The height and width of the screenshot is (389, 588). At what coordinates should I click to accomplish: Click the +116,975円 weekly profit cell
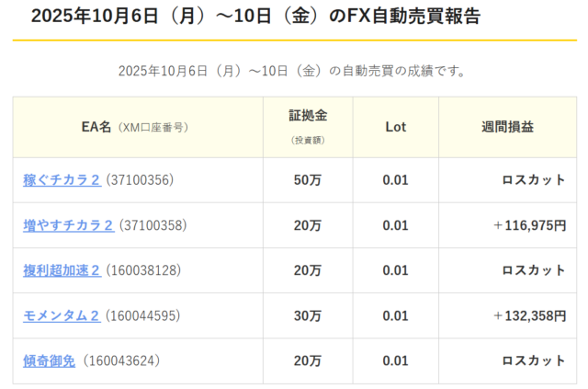point(528,225)
